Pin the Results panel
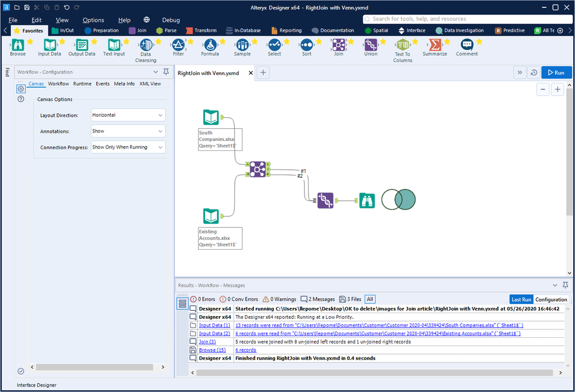The width and height of the screenshot is (575, 392). (565, 285)
